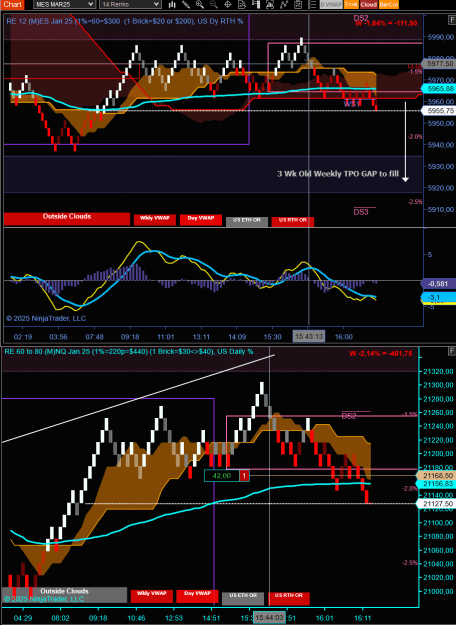Toggle the T<>K toolbar button
The height and width of the screenshot is (625, 456).
(x=351, y=4)
